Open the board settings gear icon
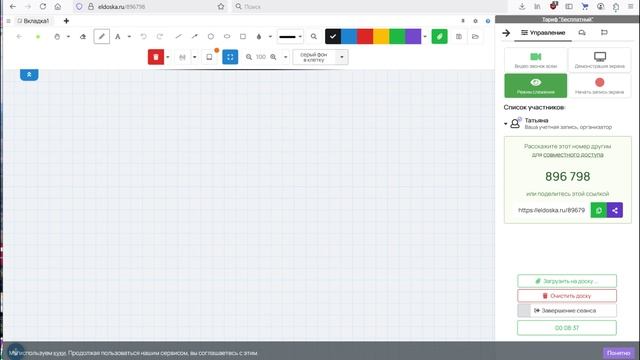The image size is (640, 360). (x=476, y=21)
